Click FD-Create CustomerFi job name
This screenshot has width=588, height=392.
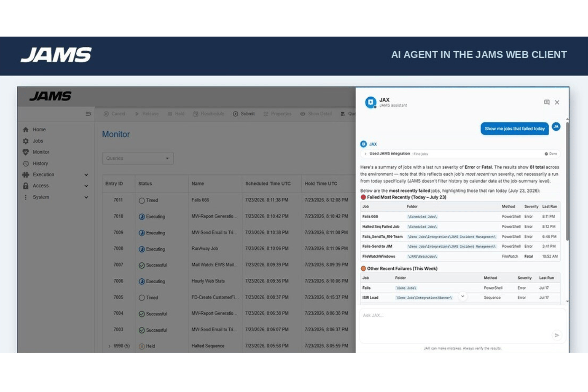tap(215, 297)
